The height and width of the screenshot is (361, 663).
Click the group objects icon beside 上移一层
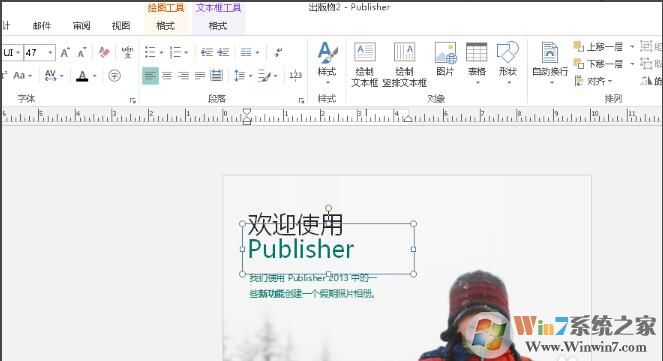click(x=646, y=46)
